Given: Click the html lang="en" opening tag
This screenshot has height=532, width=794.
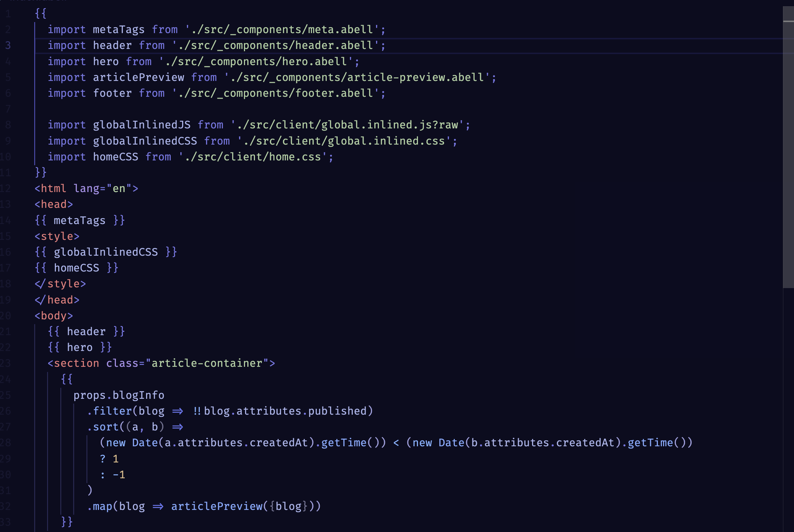Looking at the screenshot, I should coord(86,188).
